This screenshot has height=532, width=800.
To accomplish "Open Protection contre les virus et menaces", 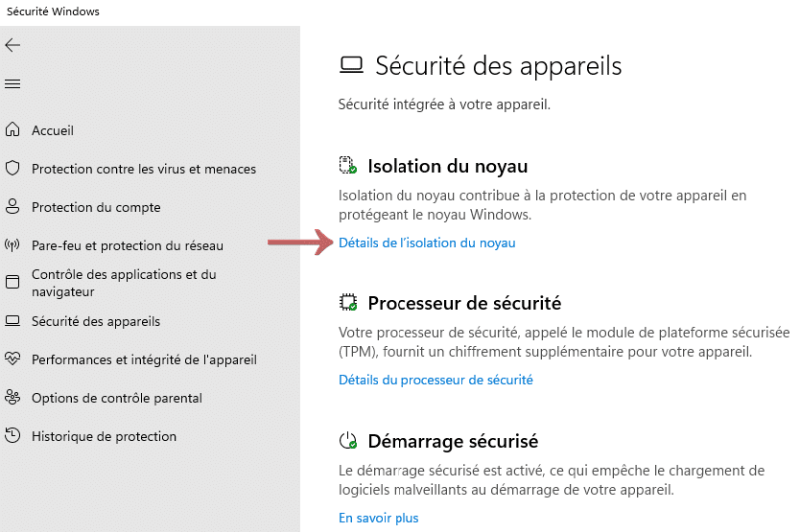I will coord(144,169).
